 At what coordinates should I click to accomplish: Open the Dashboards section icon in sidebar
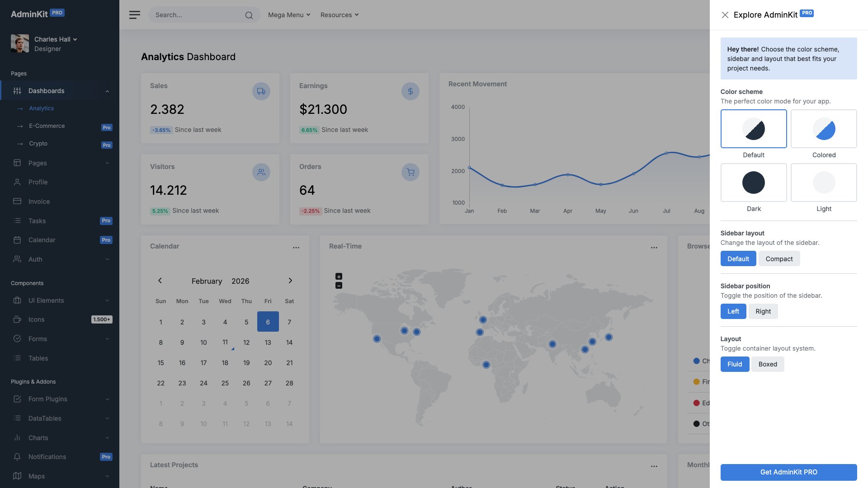[x=17, y=90]
